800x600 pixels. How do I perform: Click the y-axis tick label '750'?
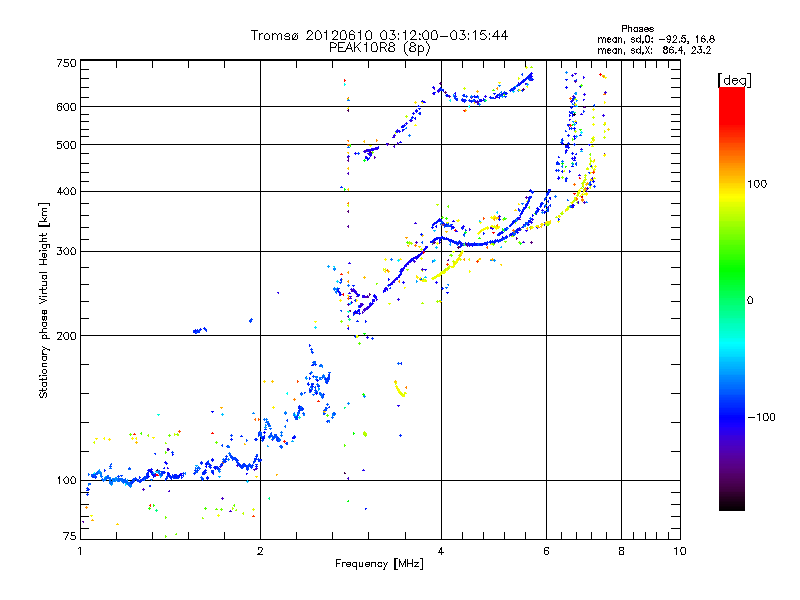tap(66, 63)
